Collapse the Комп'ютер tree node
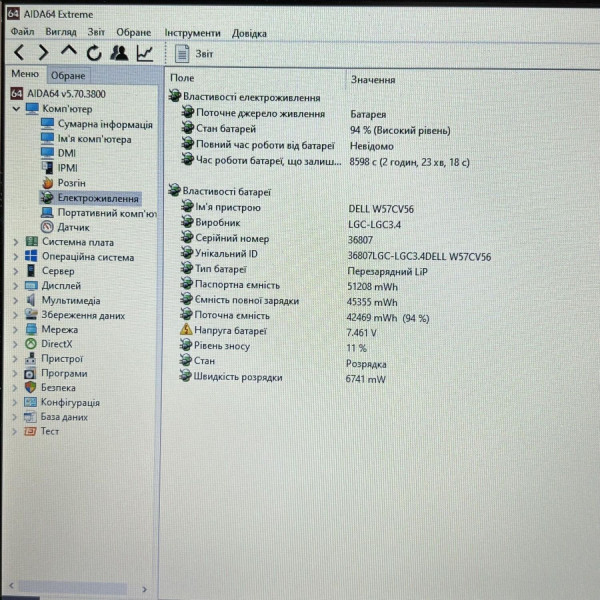This screenshot has width=600, height=600. click(x=16, y=109)
